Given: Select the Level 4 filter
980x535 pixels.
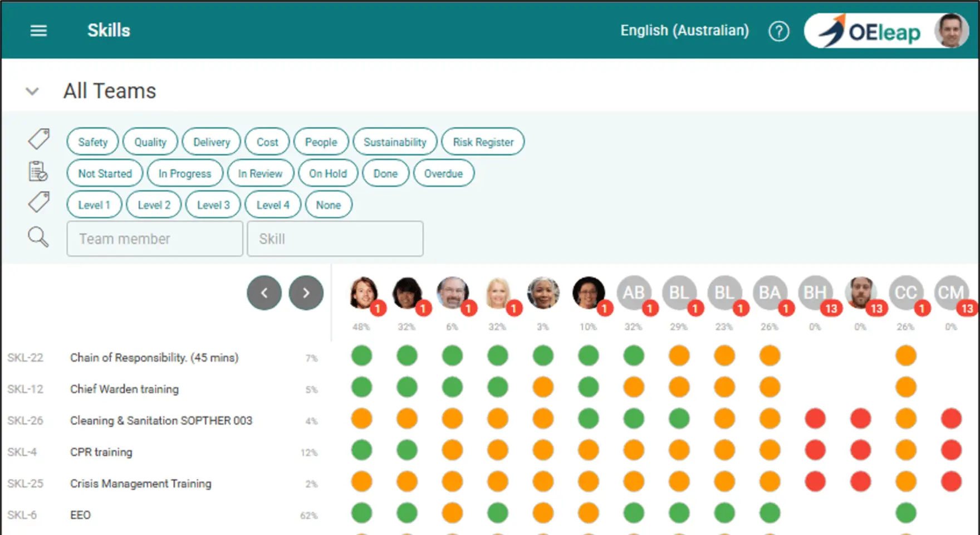Looking at the screenshot, I should tap(273, 205).
